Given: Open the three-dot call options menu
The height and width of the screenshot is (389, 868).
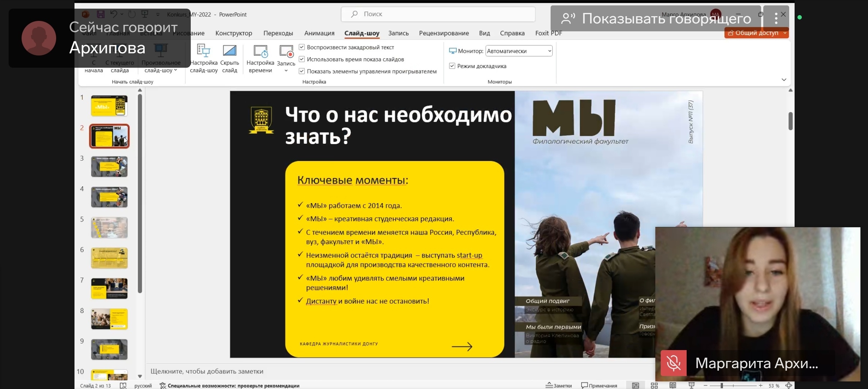Looking at the screenshot, I should tap(776, 18).
